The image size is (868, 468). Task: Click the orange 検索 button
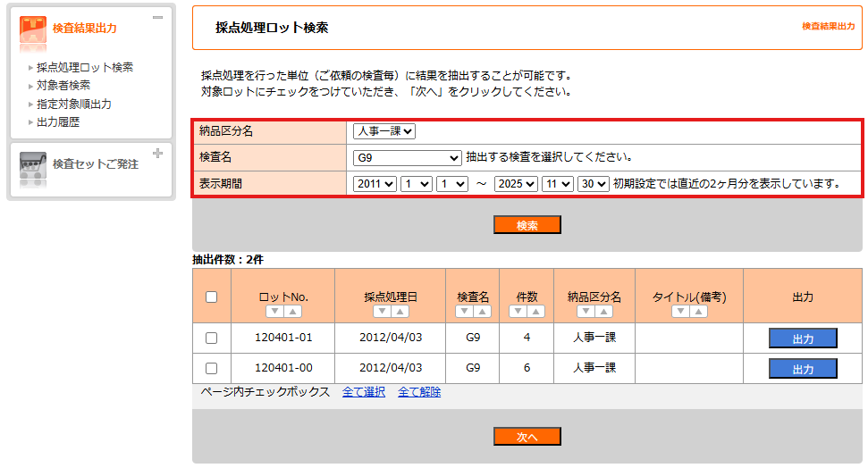pyautogui.click(x=527, y=225)
